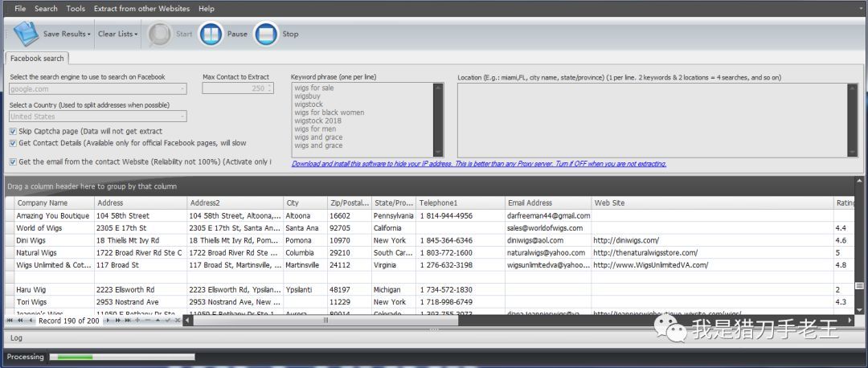Go to previous page of records
The image size is (868, 368).
coord(20,321)
